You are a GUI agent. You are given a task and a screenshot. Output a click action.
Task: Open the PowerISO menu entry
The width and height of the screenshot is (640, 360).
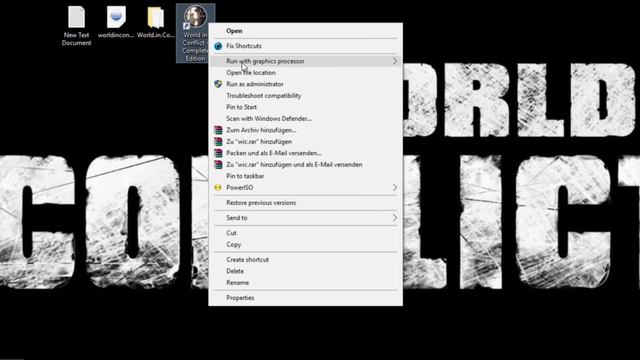click(x=305, y=188)
